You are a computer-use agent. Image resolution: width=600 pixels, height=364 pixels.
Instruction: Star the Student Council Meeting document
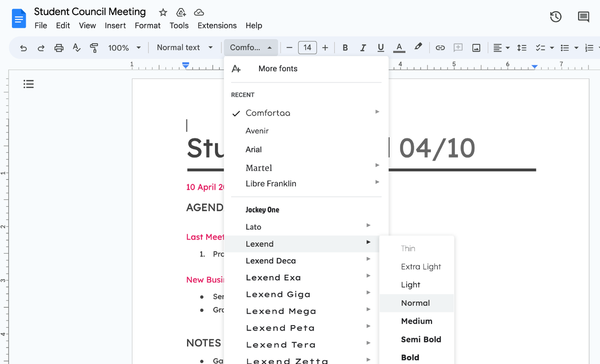click(163, 12)
